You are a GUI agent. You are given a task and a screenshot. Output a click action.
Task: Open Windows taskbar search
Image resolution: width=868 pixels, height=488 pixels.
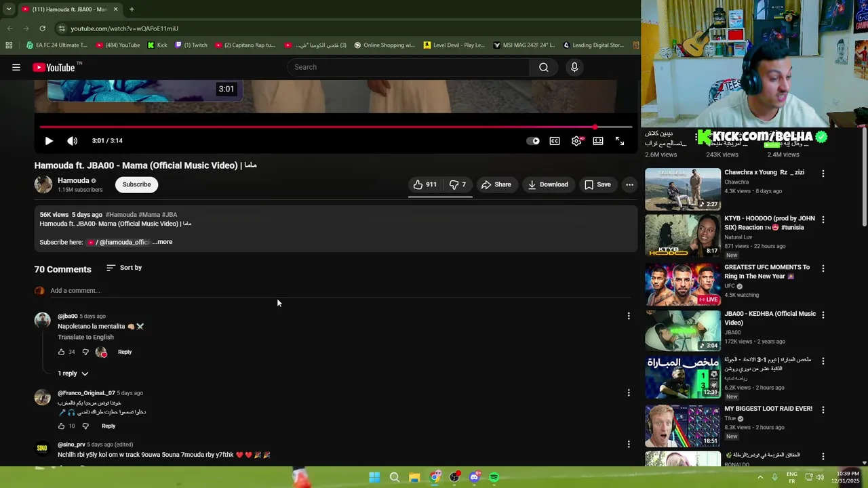pyautogui.click(x=394, y=477)
